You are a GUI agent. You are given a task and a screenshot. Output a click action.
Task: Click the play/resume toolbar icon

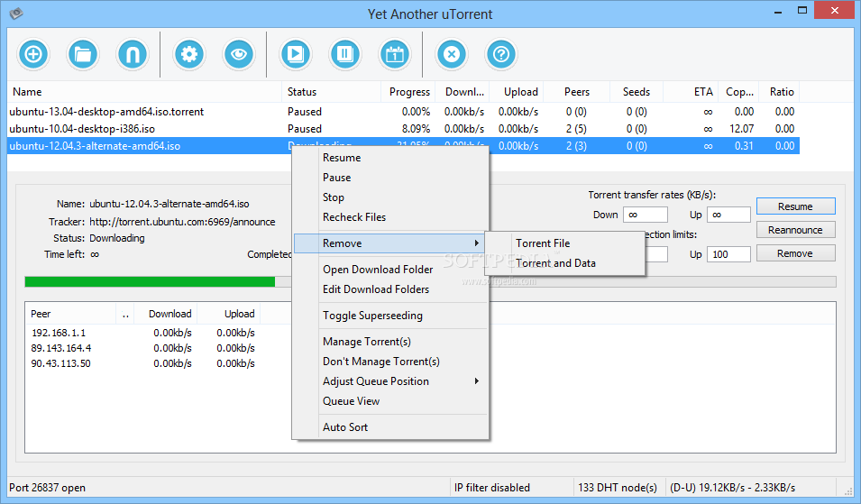pos(296,54)
